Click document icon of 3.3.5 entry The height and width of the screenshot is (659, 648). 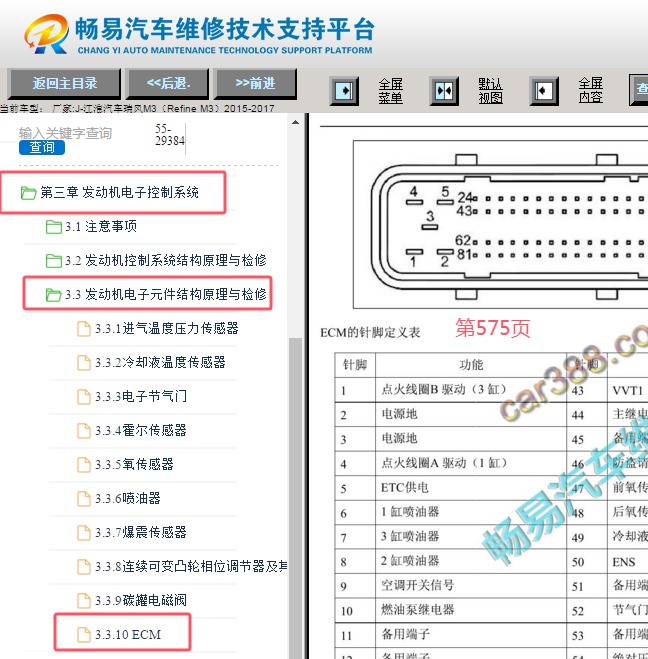[x=84, y=465]
